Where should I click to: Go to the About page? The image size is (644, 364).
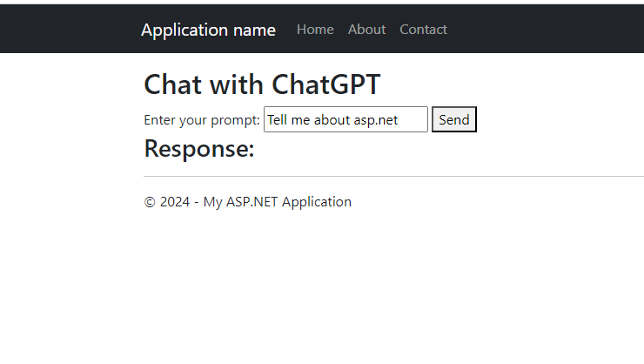[366, 30]
